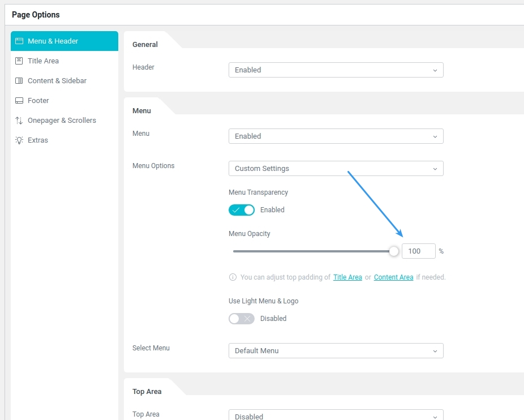Open the Menu Enabled dropdown
The image size is (524, 420).
point(336,136)
